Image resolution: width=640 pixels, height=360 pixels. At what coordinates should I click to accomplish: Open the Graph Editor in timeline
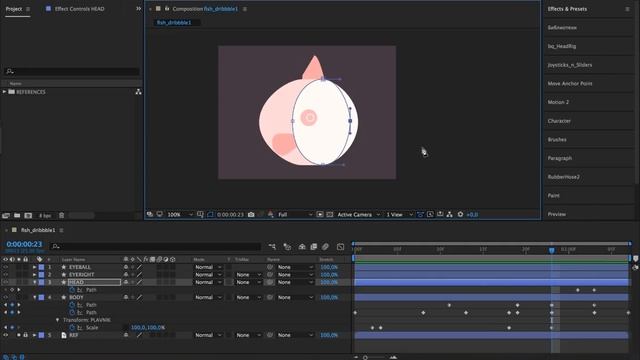340,247
